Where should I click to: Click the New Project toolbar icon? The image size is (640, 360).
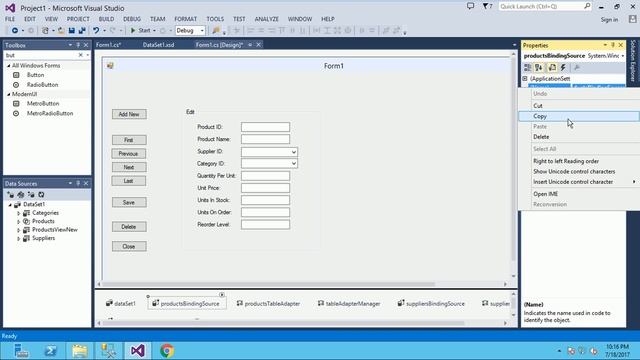pyautogui.click(x=45, y=31)
